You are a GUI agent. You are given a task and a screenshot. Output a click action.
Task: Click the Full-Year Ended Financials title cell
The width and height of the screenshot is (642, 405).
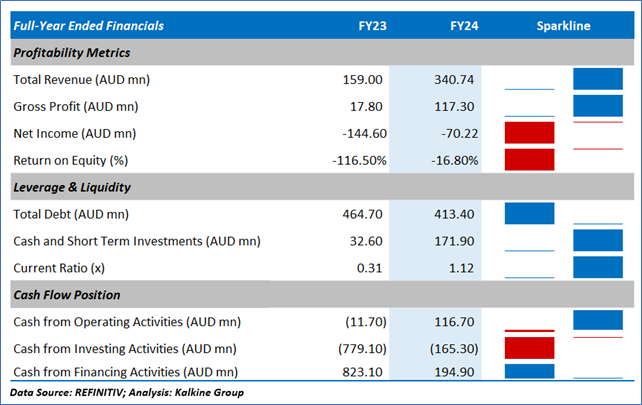pyautogui.click(x=89, y=25)
